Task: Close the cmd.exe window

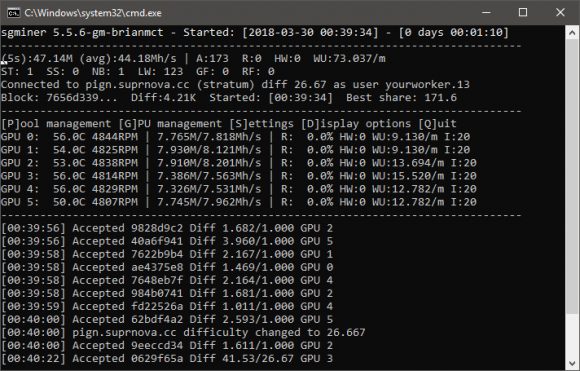Action: click(x=560, y=13)
